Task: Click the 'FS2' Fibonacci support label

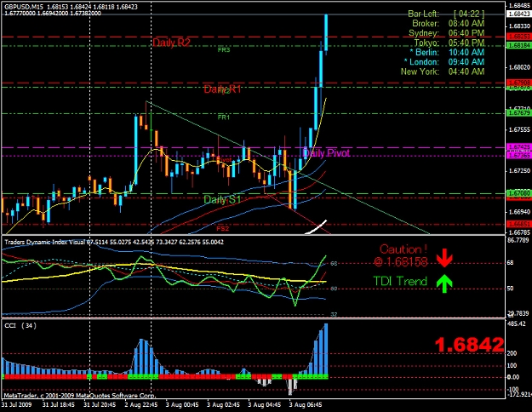Action: [x=223, y=228]
